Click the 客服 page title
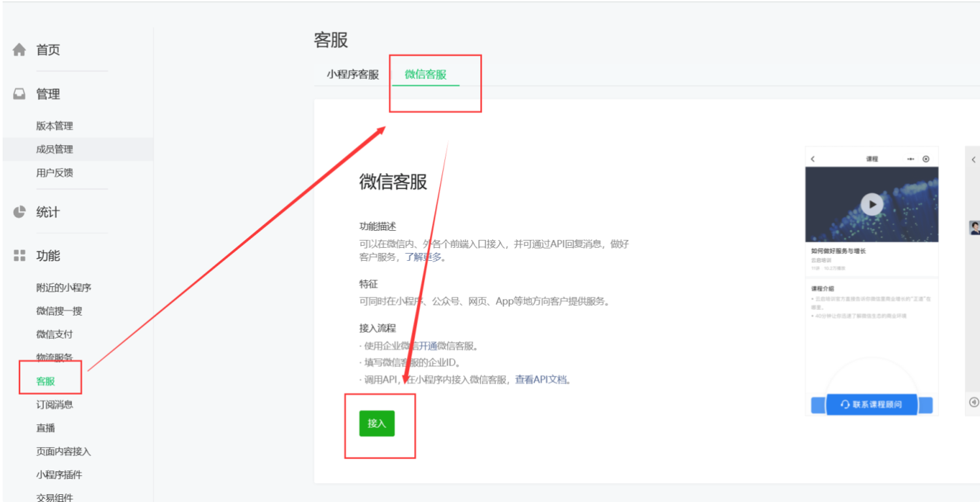 point(331,40)
